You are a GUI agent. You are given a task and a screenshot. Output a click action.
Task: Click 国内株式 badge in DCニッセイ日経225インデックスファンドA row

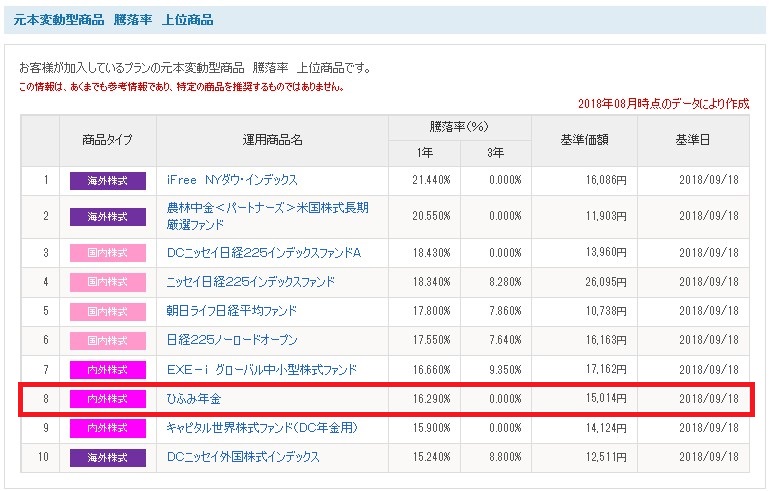108,253
